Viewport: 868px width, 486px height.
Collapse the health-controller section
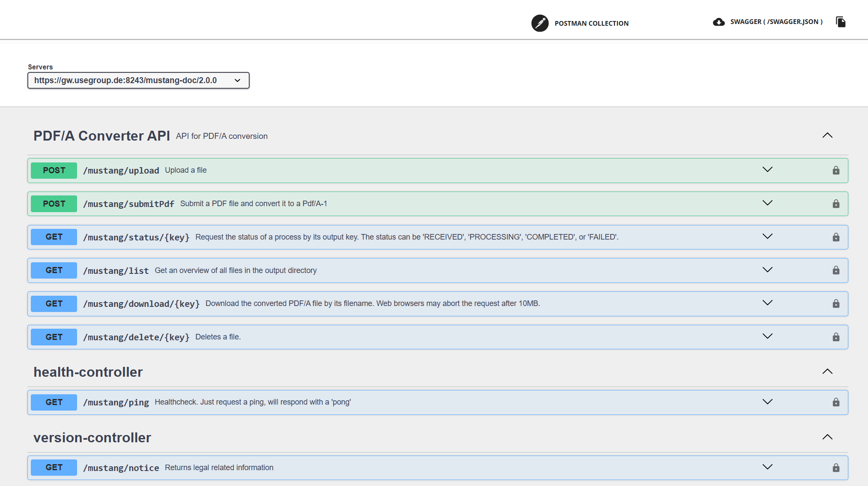(x=827, y=371)
